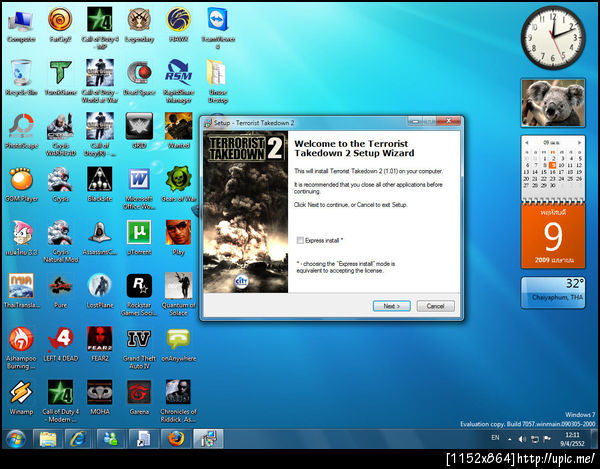Click the orange date 9 gadget panel
The height and width of the screenshot is (469, 600).
[x=553, y=235]
